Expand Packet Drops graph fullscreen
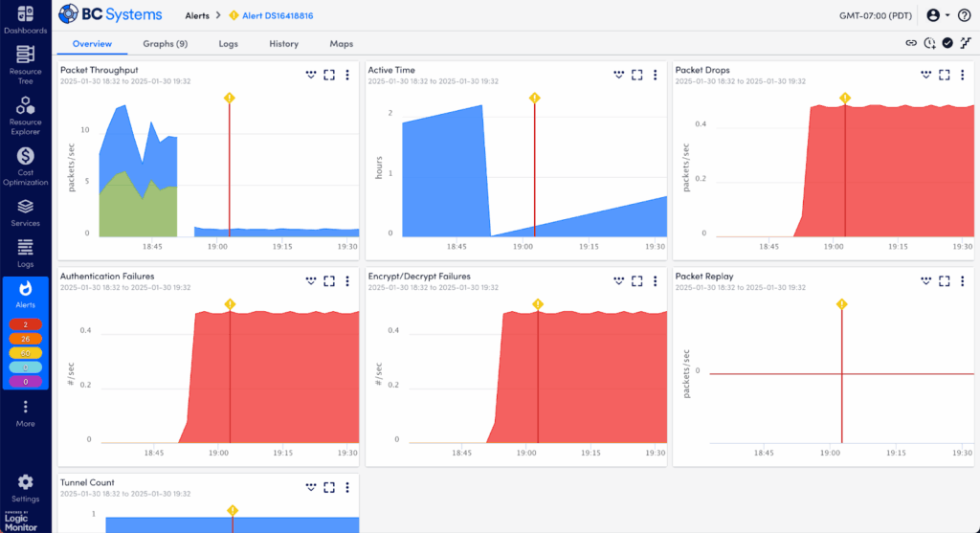Screen dimensions: 980x533 945,75
